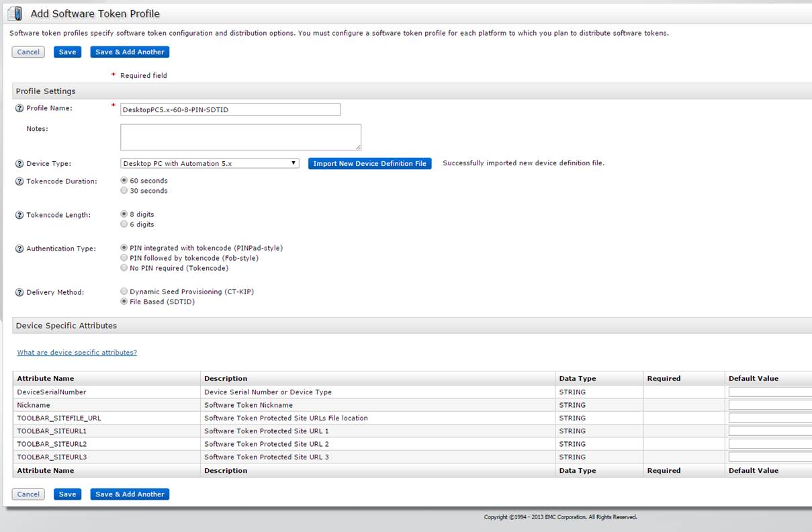The image size is (812, 532).
Task: Switch delivery to Dynamic Seed Provisioning (CT-KIP)
Action: point(124,291)
